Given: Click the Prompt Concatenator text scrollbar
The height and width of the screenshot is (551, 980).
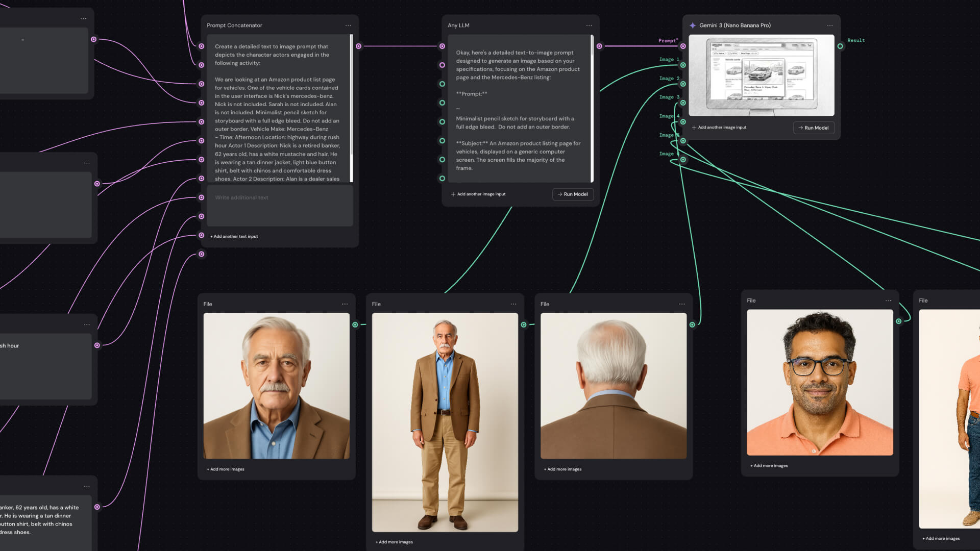Looking at the screenshot, I should coord(351,107).
